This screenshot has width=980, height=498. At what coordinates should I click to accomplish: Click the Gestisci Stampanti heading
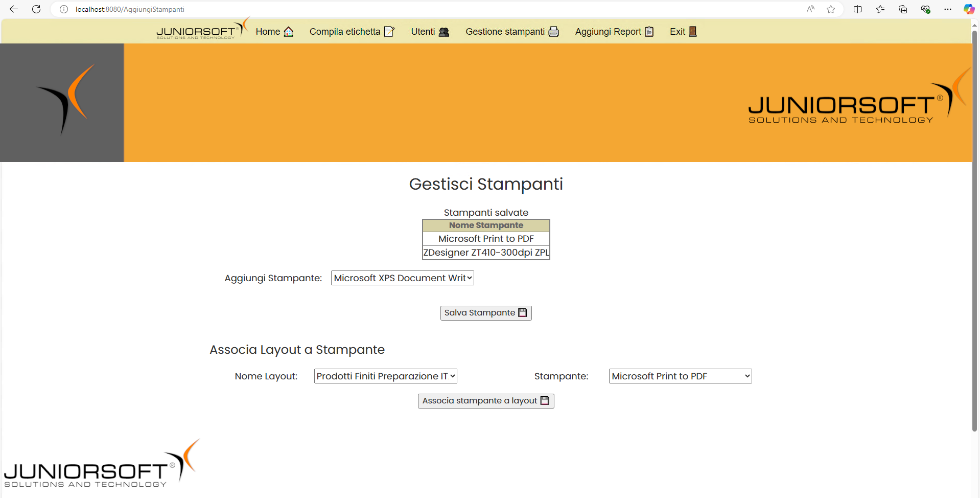tap(486, 184)
